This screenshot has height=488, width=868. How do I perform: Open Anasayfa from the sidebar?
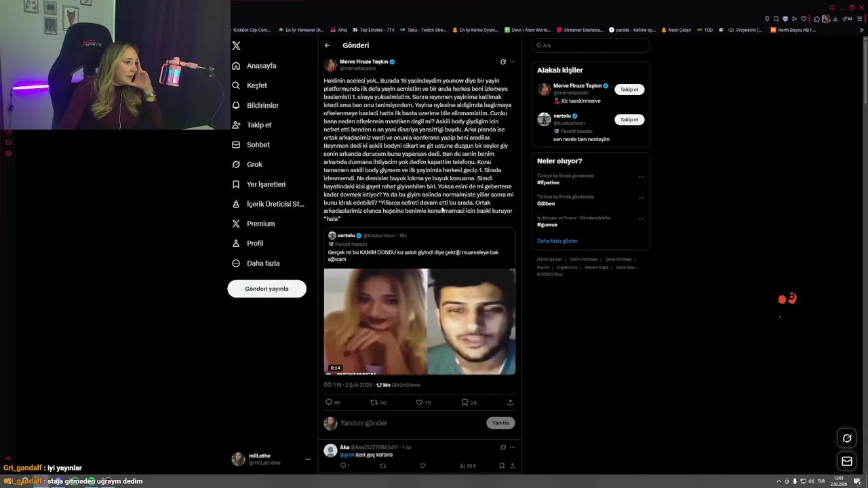pyautogui.click(x=254, y=66)
